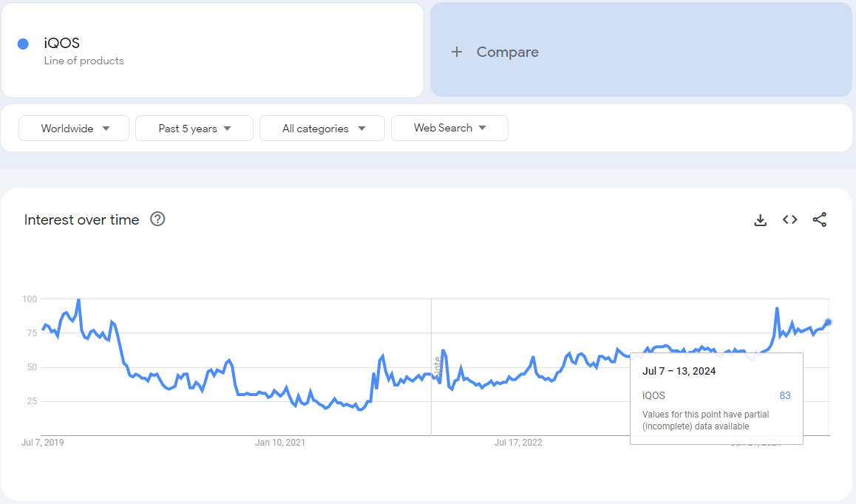Click the 100 value axis label
Screen dimensions: 856x504
30,299
